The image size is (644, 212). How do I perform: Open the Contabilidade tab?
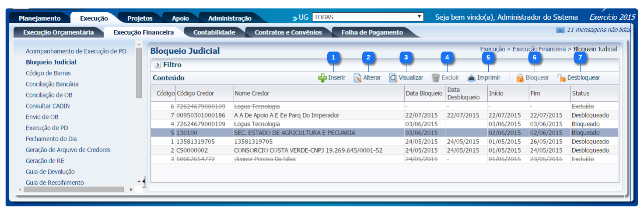[214, 32]
